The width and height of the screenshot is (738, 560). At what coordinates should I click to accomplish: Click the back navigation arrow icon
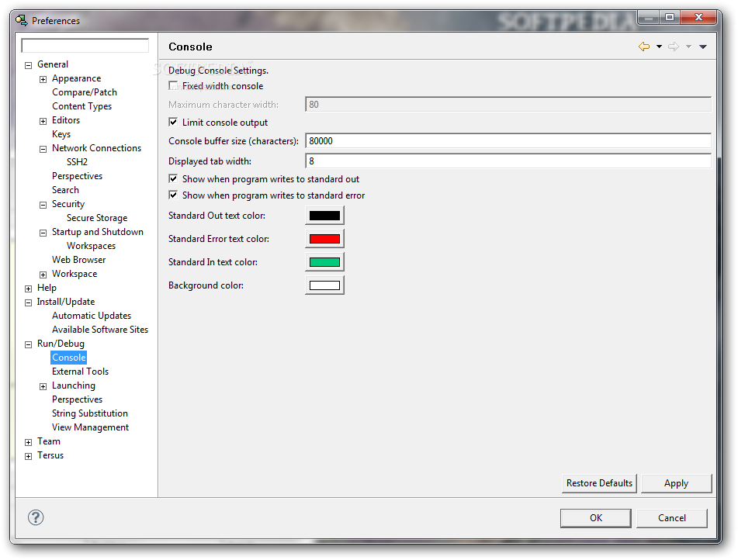pyautogui.click(x=644, y=47)
